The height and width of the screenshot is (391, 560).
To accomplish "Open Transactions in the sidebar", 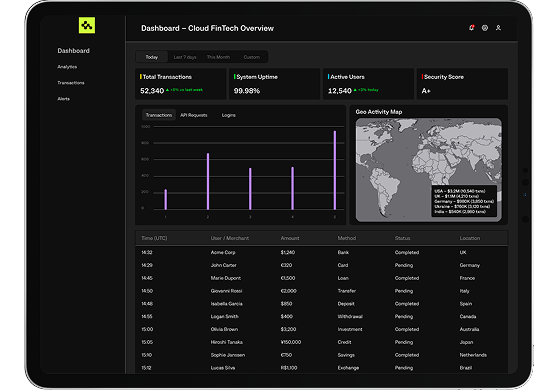I will [71, 83].
